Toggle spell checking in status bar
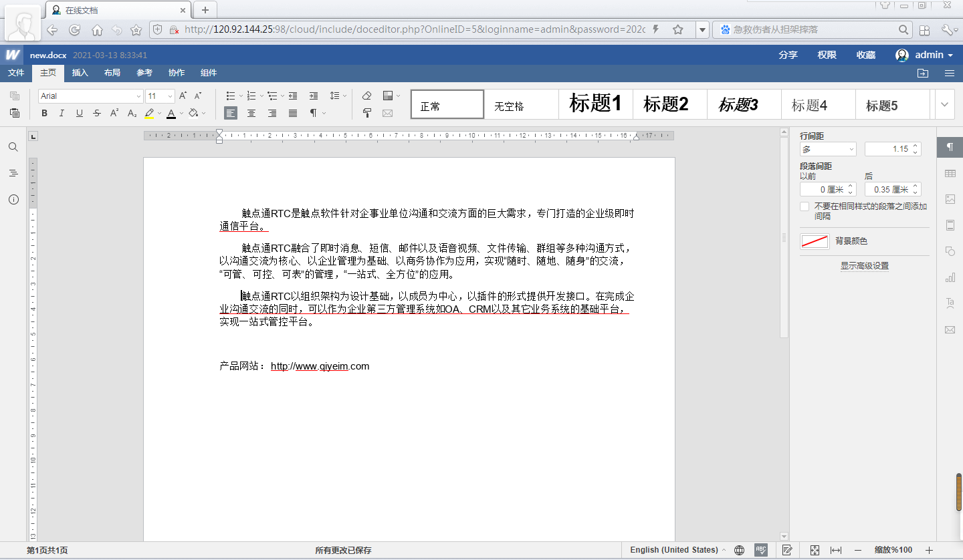Screen dimensions: 963x560 pos(760,550)
